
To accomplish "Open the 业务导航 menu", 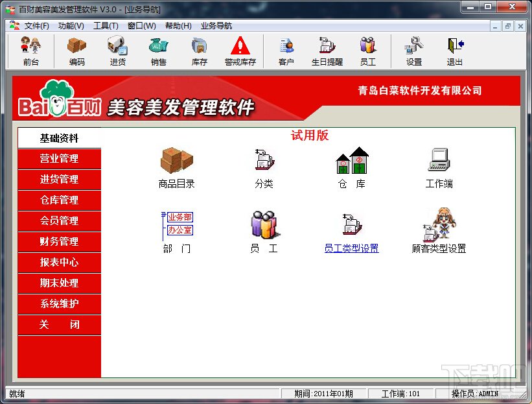I will [216, 26].
